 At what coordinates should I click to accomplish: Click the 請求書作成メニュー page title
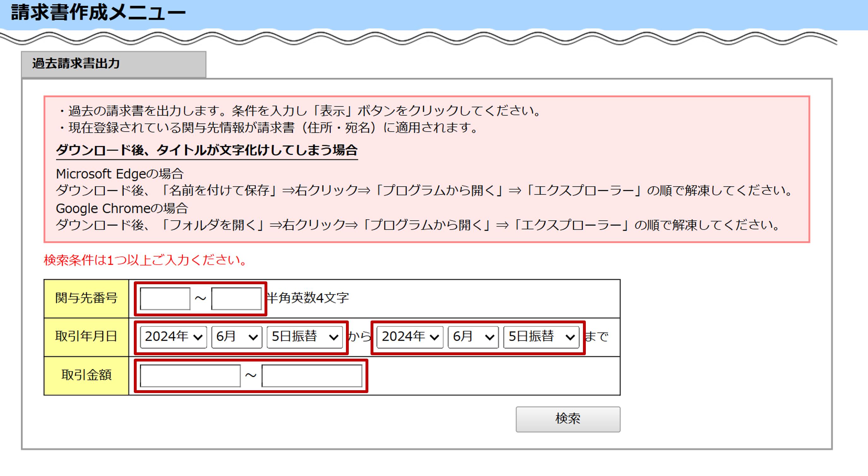[98, 13]
